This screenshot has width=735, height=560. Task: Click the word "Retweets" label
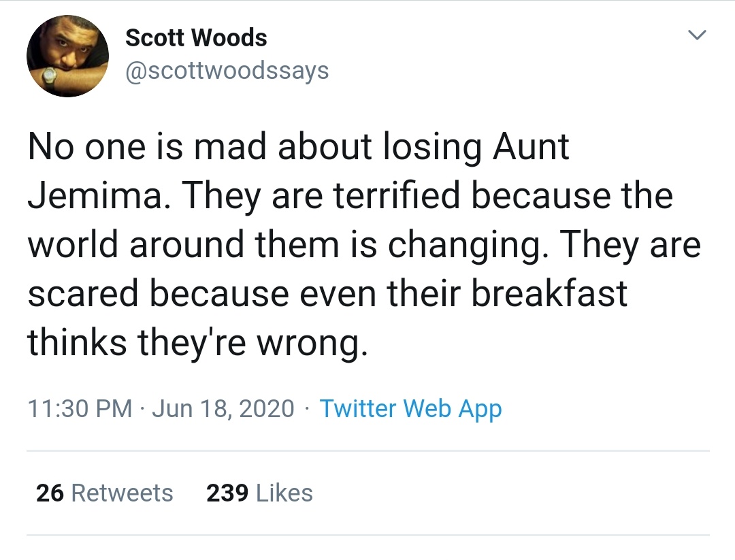click(x=122, y=493)
